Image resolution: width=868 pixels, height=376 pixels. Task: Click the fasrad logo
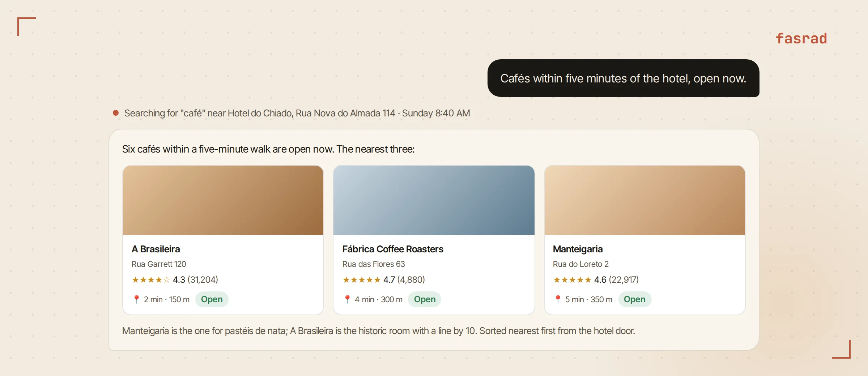(x=801, y=38)
